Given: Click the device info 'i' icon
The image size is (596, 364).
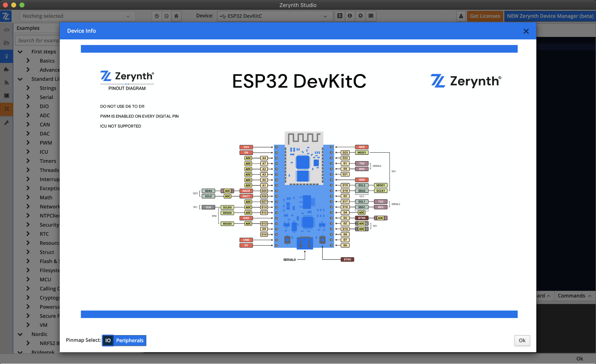Looking at the screenshot, I should (x=350, y=16).
